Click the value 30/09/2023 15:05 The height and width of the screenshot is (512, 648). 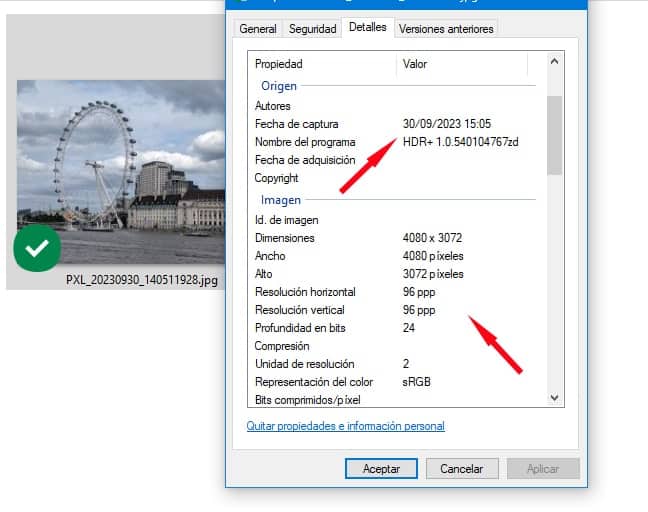pos(447,124)
